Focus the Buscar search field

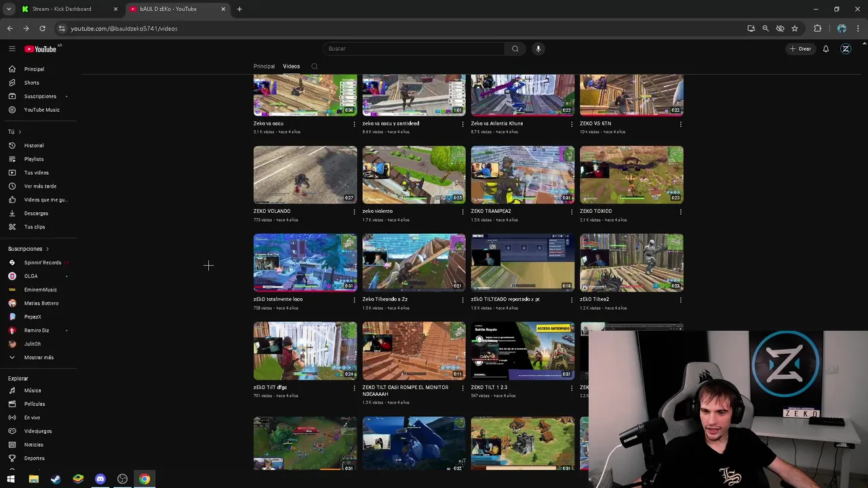(x=414, y=49)
